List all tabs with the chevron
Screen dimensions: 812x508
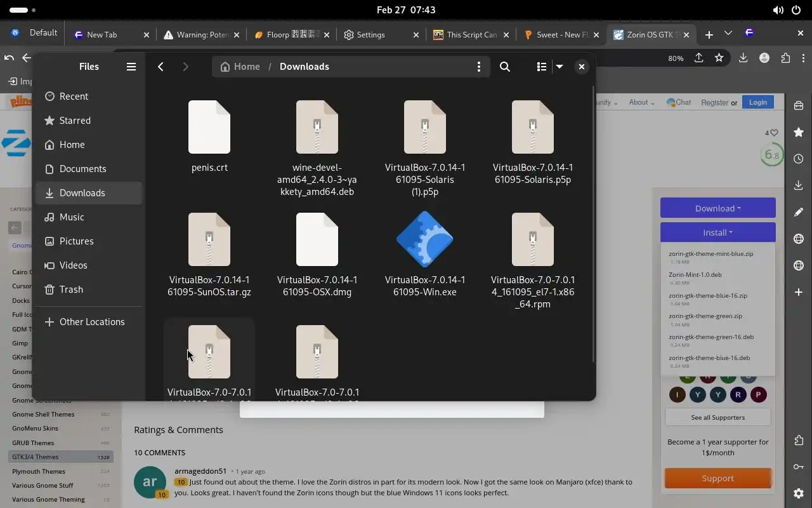coord(728,33)
